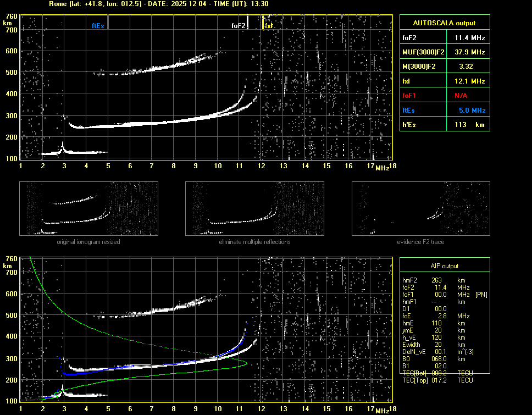Open the 'eliminate multiple reflections' thumbnail
This screenshot has height=415, width=532.
coord(254,209)
